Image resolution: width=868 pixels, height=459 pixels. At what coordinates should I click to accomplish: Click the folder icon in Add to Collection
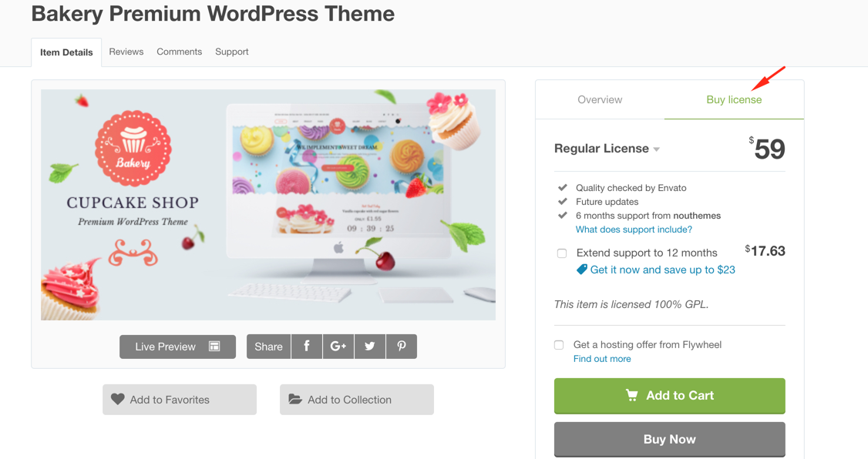click(294, 400)
